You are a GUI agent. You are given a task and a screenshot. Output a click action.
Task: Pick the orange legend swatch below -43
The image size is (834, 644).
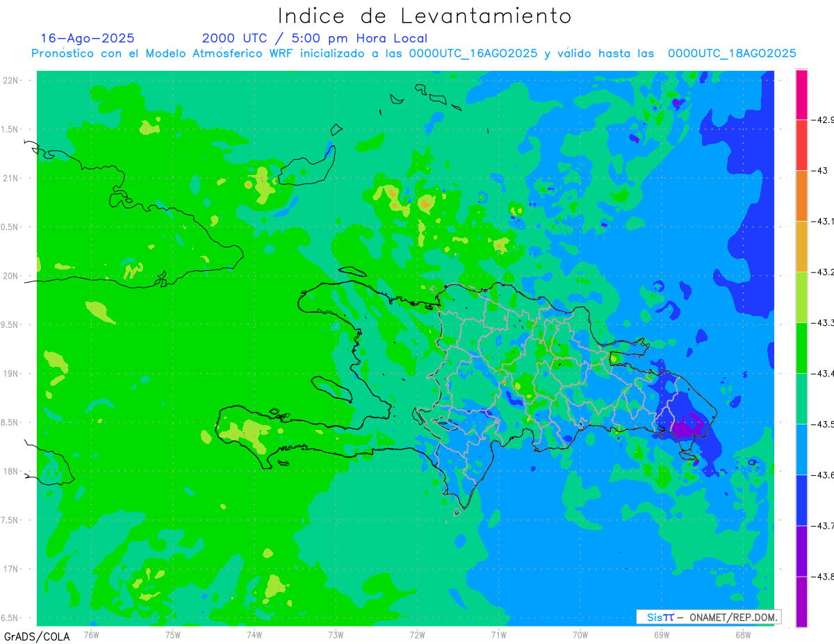tap(801, 195)
